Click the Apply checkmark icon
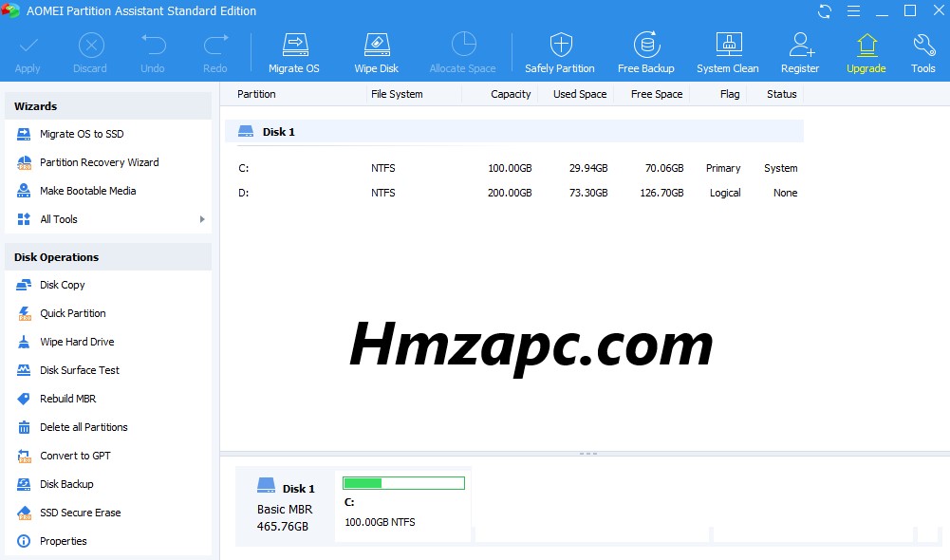The image size is (950, 560). [28, 46]
